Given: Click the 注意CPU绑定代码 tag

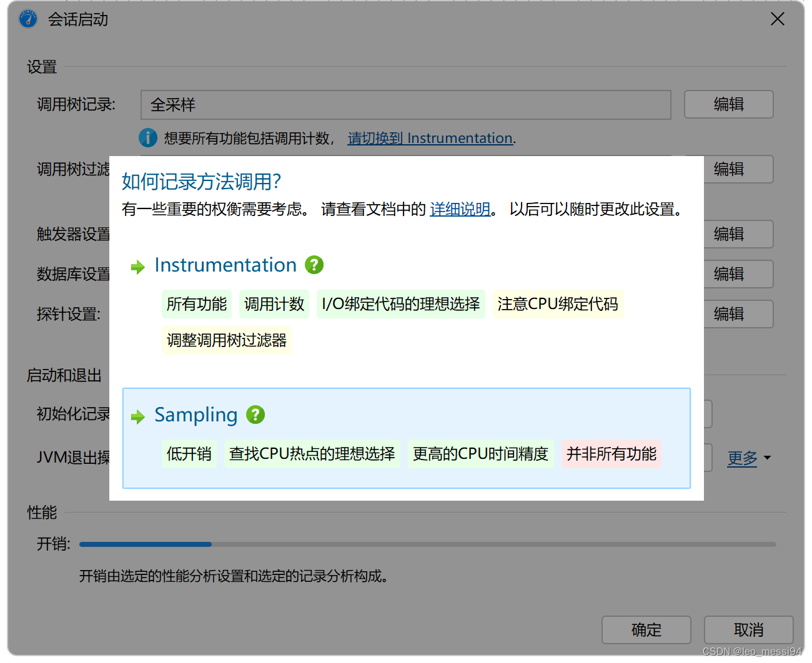Looking at the screenshot, I should [558, 304].
